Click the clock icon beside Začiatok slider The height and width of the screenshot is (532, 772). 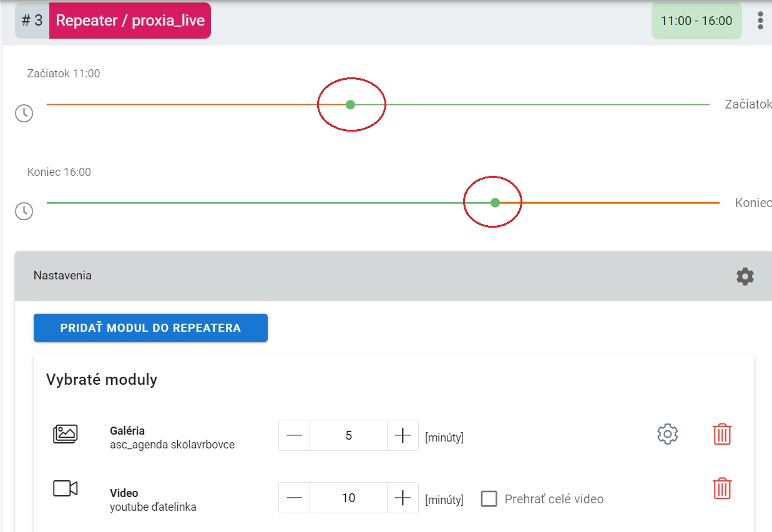click(x=24, y=114)
